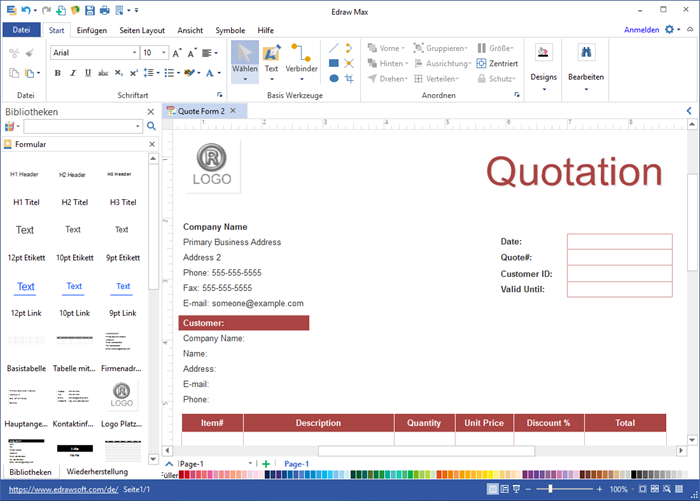Image resolution: width=700 pixels, height=501 pixels.
Task: Activate the Text tool
Action: coord(271,58)
